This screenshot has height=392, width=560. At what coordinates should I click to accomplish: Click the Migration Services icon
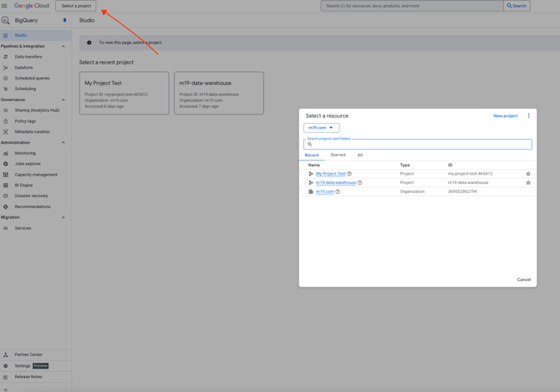[x=5, y=228]
